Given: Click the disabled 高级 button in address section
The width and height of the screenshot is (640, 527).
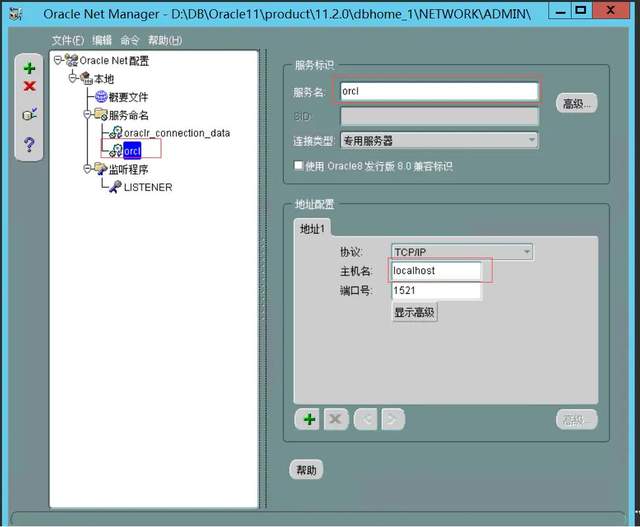Looking at the screenshot, I should pos(577,420).
